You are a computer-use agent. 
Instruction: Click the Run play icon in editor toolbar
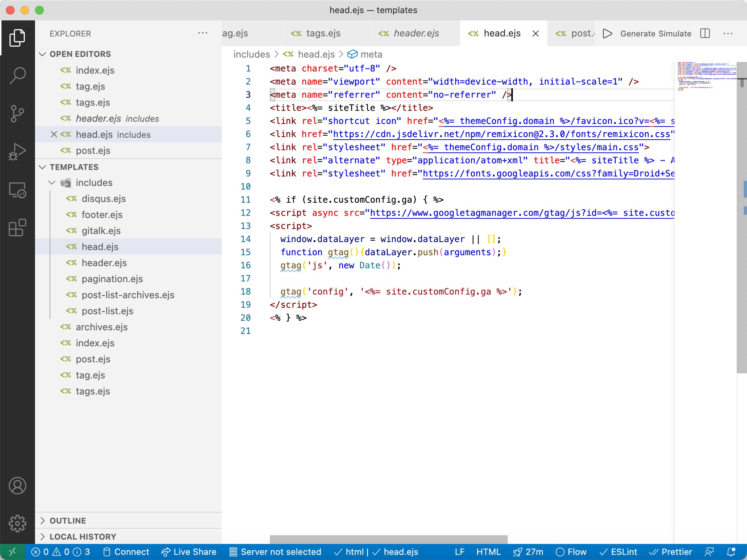(x=607, y=34)
